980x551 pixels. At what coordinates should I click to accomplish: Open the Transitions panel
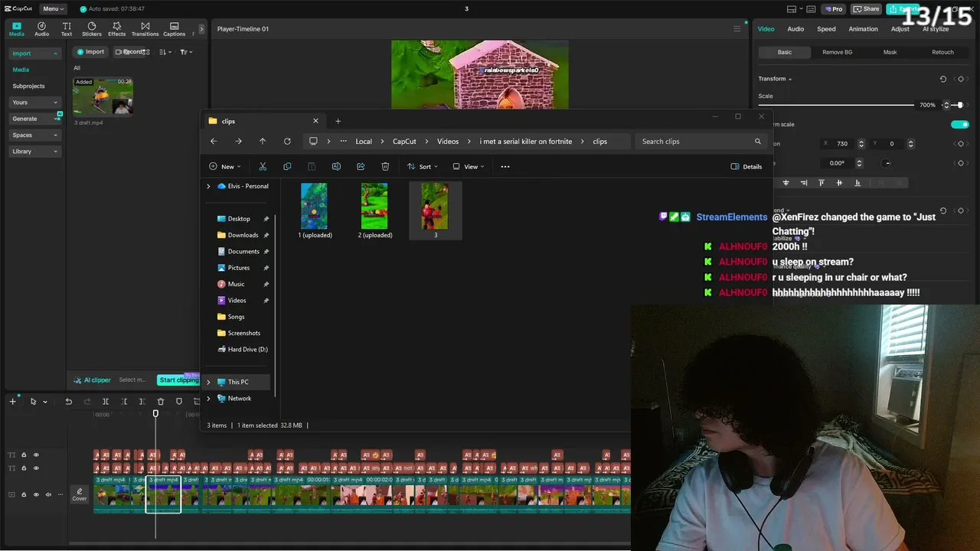click(145, 29)
